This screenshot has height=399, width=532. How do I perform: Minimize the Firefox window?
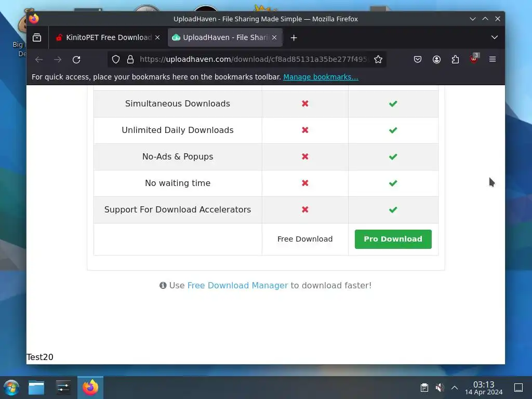[473, 19]
